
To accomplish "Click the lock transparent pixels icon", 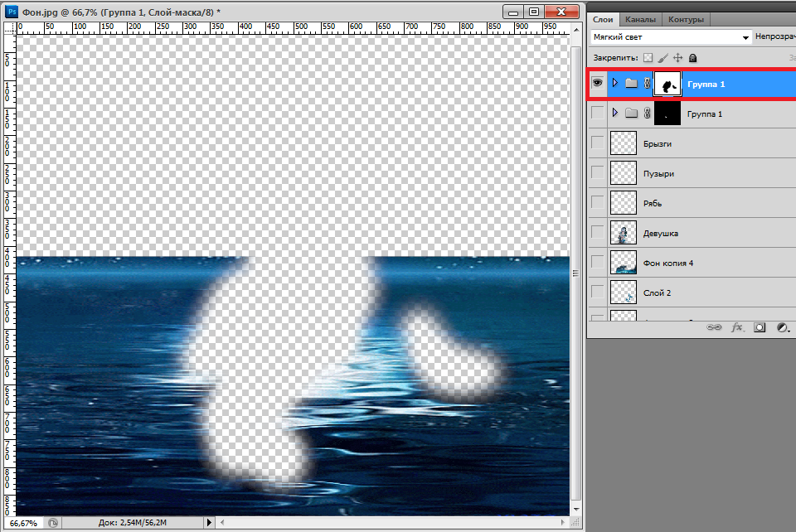I will pyautogui.click(x=648, y=58).
